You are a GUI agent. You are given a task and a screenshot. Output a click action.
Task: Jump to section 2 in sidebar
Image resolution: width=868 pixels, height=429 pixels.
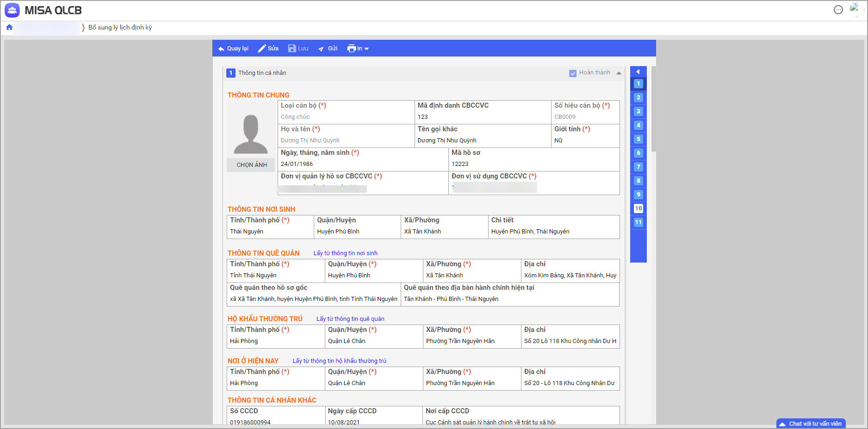[x=638, y=98]
